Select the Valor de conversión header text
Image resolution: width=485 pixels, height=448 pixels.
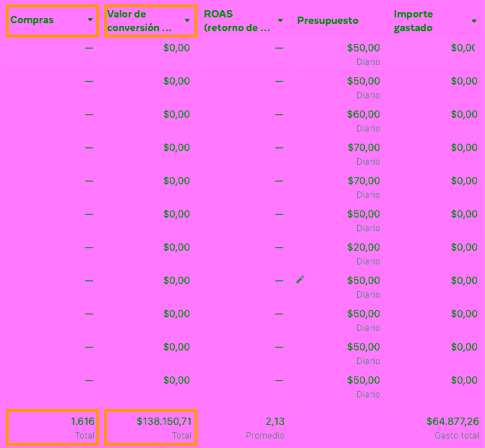point(140,21)
